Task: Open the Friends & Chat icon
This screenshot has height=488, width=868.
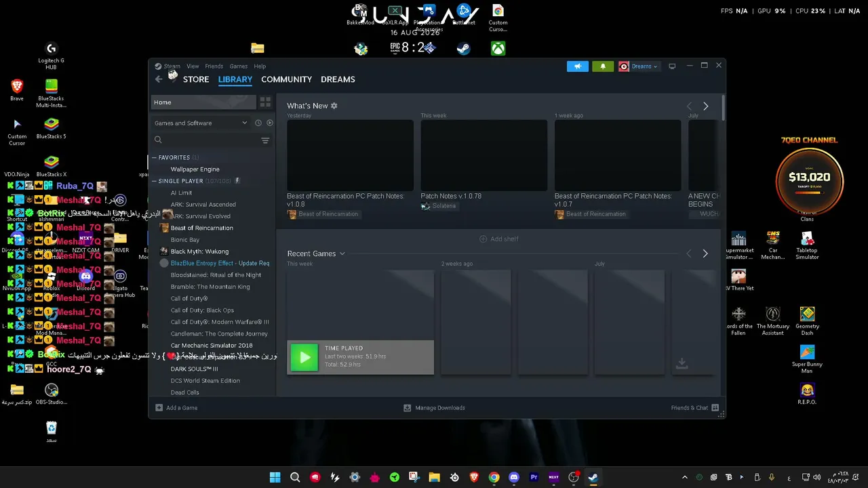Action: point(715,408)
